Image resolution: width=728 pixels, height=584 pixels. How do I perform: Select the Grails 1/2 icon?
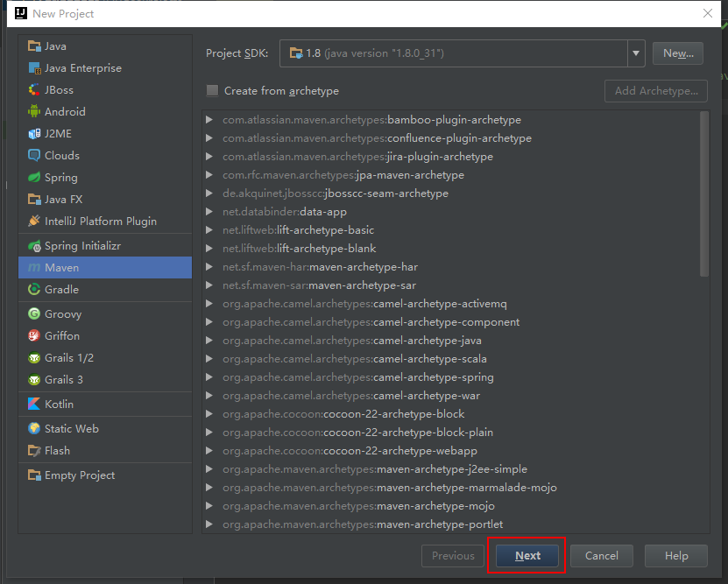pos(34,357)
